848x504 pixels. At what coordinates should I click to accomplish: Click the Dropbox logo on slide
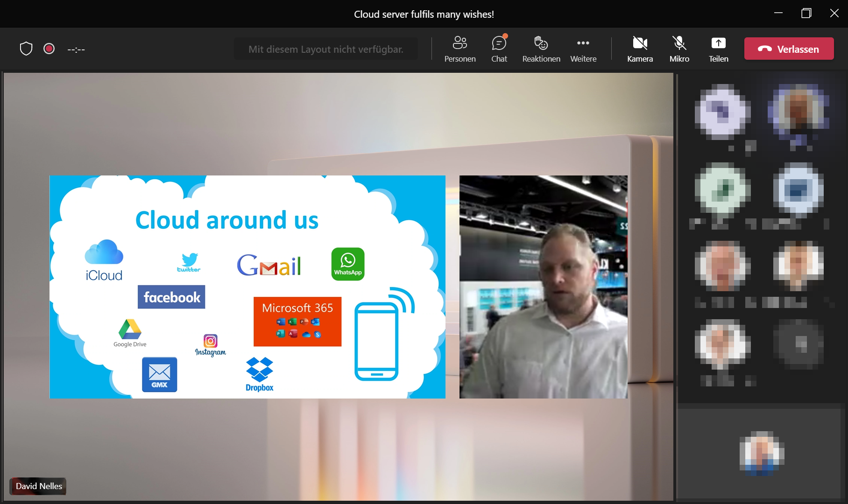[x=260, y=374]
